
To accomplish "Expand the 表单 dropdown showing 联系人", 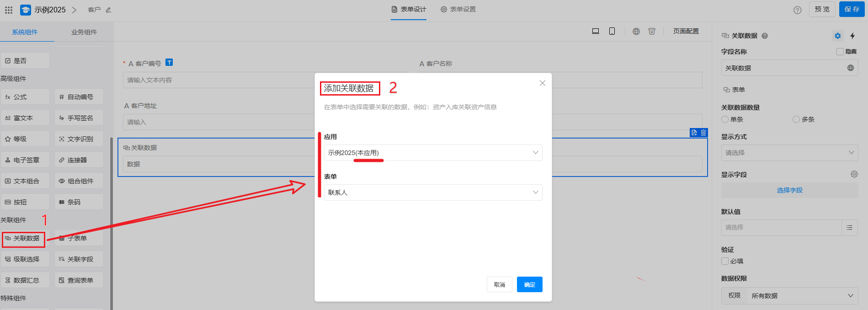I will (x=433, y=192).
